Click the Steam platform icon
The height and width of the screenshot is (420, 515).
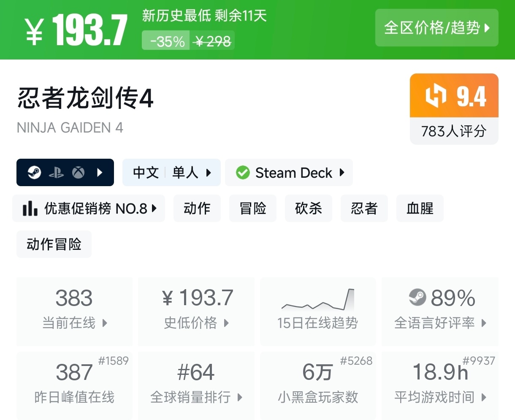(x=34, y=172)
